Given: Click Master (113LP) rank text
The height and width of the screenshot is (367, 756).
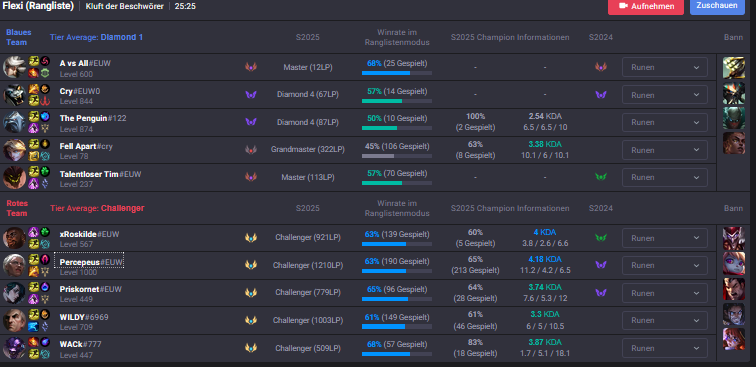Looking at the screenshot, I should coord(308,177).
